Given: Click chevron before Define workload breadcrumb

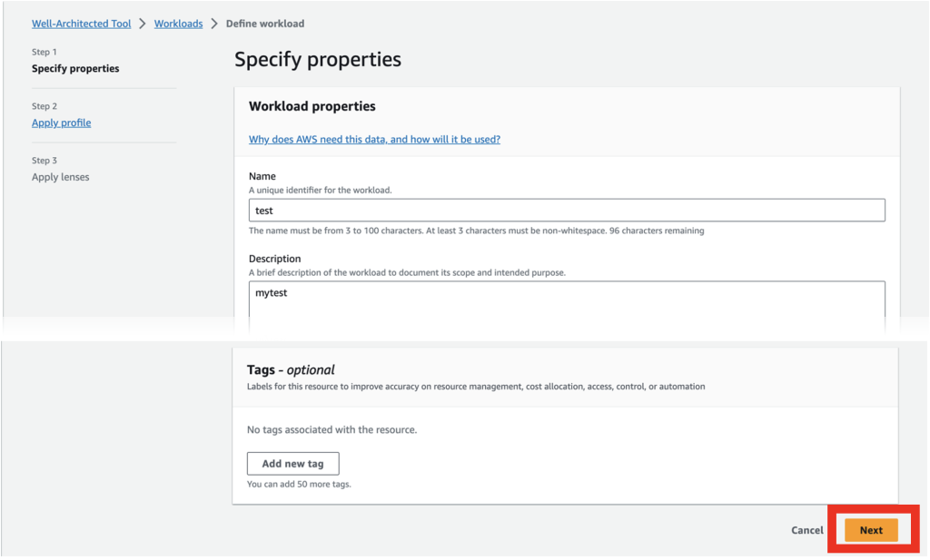Looking at the screenshot, I should click(x=214, y=24).
